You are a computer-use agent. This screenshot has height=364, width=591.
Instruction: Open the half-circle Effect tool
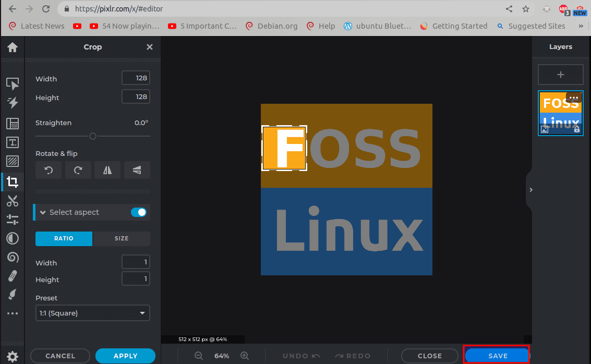(x=13, y=238)
